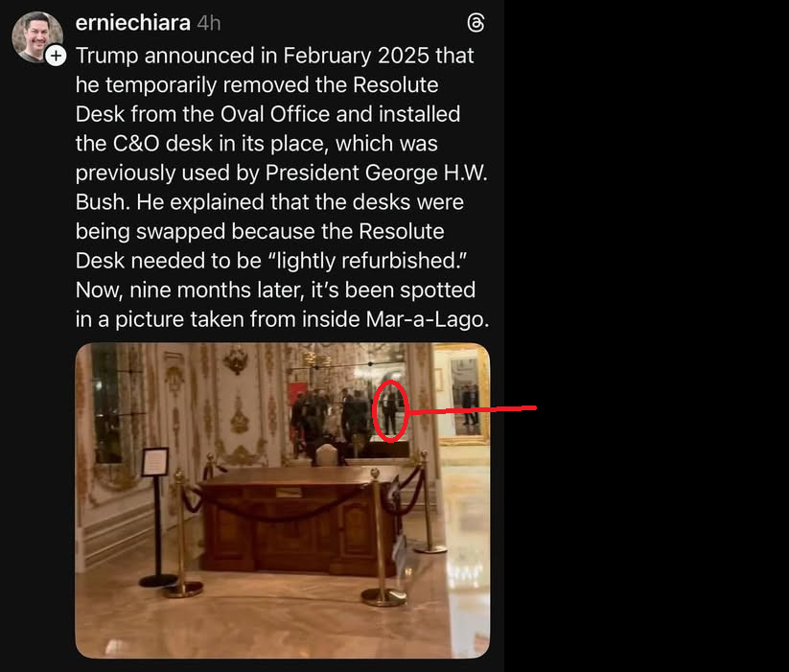Click the front right brass stanchion post
Screen dimensions: 789x672
381,538
